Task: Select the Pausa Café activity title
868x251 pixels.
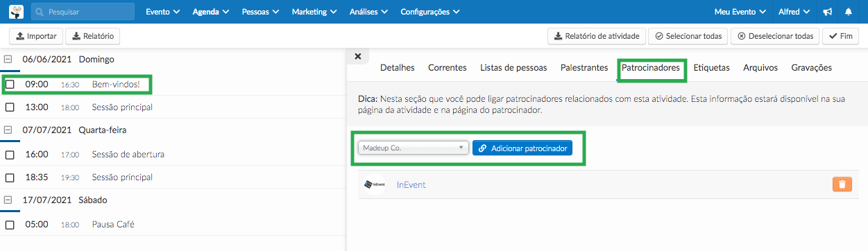Action: coord(113,225)
